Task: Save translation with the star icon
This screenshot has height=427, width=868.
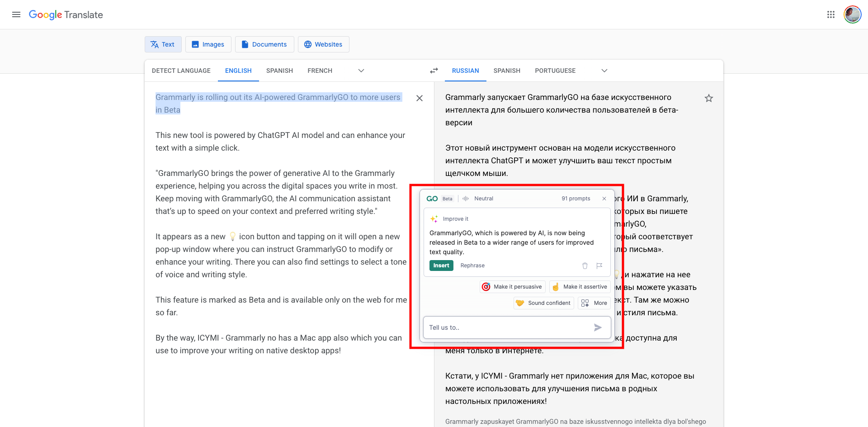Action: click(709, 98)
